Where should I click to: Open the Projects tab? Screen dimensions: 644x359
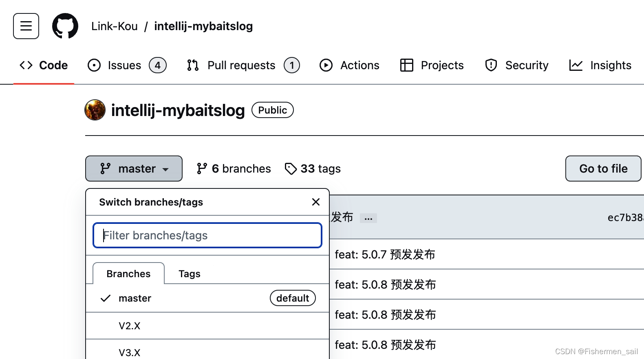tap(432, 65)
